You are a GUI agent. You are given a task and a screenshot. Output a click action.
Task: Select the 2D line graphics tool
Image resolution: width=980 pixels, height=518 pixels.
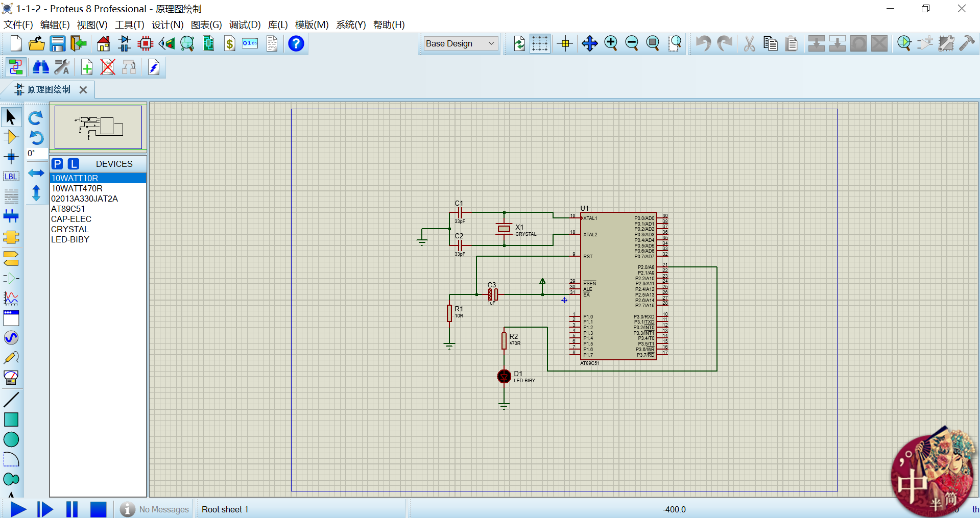pyautogui.click(x=11, y=400)
